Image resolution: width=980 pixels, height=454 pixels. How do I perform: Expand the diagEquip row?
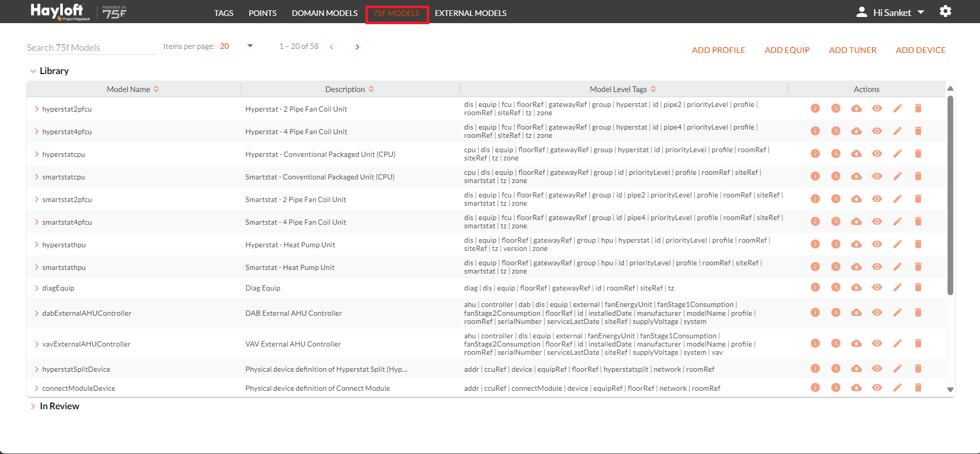37,288
